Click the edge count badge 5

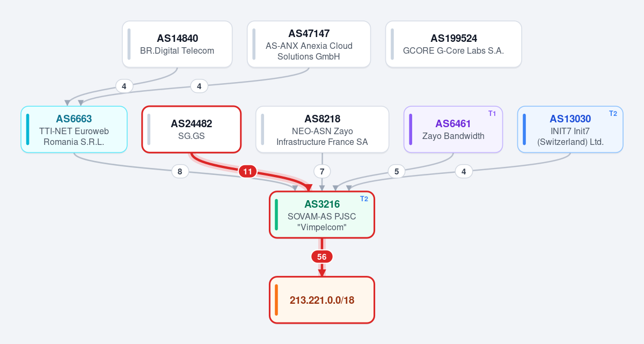pyautogui.click(x=397, y=172)
